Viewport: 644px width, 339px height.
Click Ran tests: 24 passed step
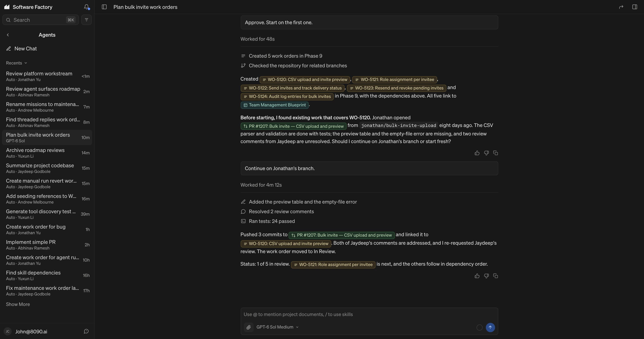coord(271,221)
